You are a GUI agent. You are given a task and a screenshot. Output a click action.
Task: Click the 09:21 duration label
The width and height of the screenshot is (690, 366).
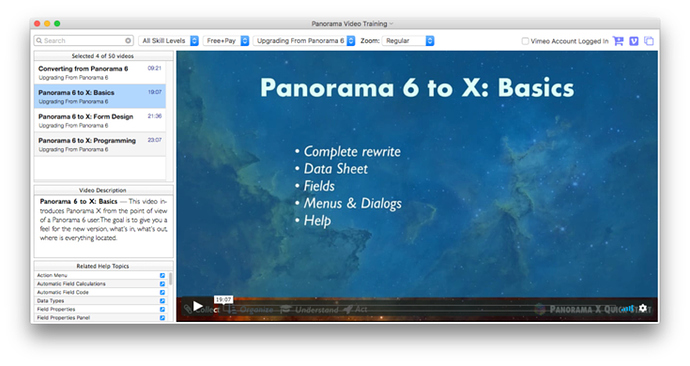click(154, 68)
